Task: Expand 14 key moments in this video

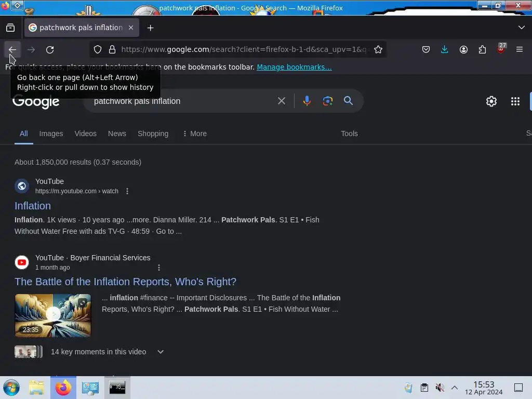Action: point(161,352)
